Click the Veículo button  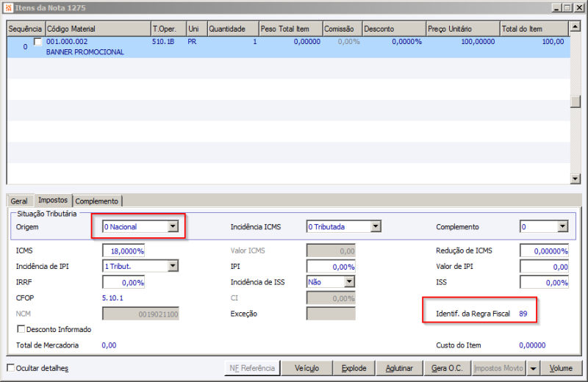point(306,368)
